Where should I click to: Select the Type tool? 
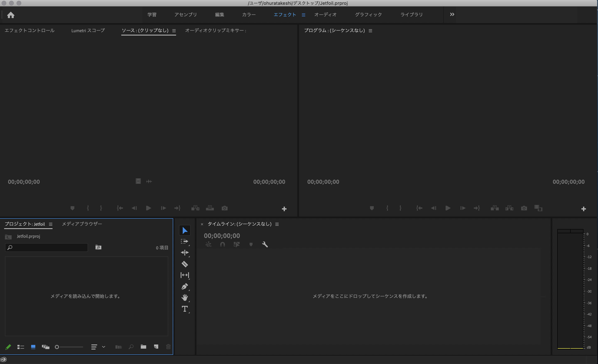tap(184, 309)
